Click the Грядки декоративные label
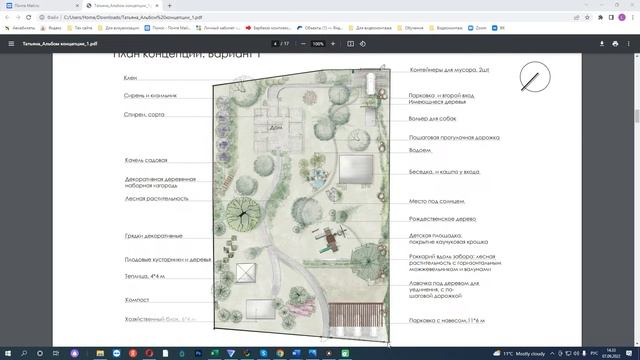 153,236
